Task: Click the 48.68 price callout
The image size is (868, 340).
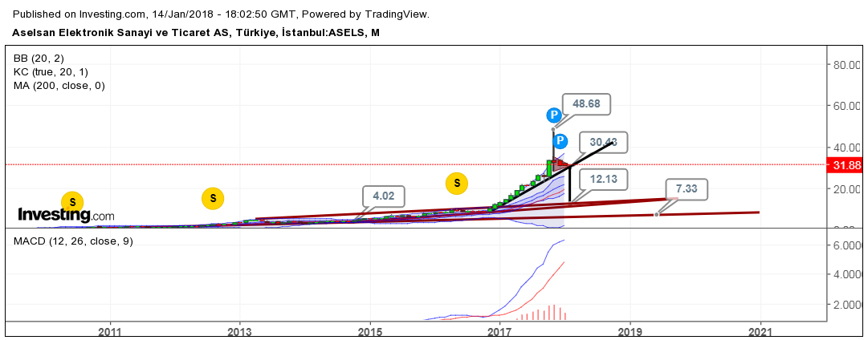Action: coord(586,104)
